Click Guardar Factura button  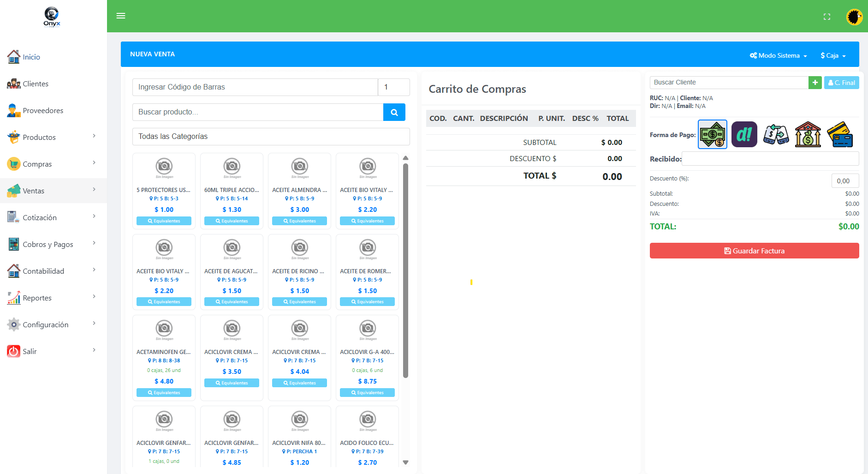tap(754, 251)
